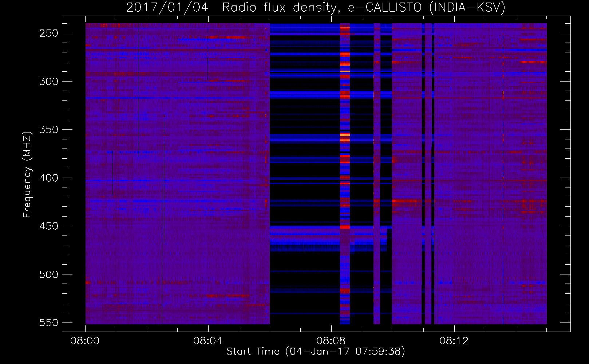The height and width of the screenshot is (364, 589).
Task: Click the 'Start Time (04-Jan-17 07:59:38)' label
Action: point(316,351)
